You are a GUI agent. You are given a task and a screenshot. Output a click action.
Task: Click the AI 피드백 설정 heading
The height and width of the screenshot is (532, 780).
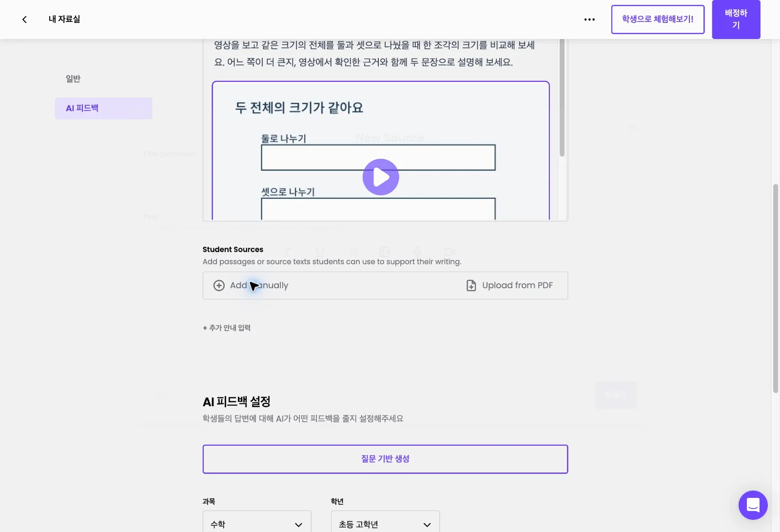(236, 402)
